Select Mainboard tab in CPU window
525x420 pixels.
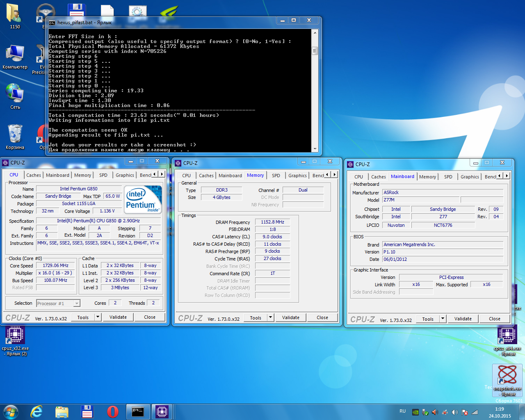pyautogui.click(x=57, y=175)
